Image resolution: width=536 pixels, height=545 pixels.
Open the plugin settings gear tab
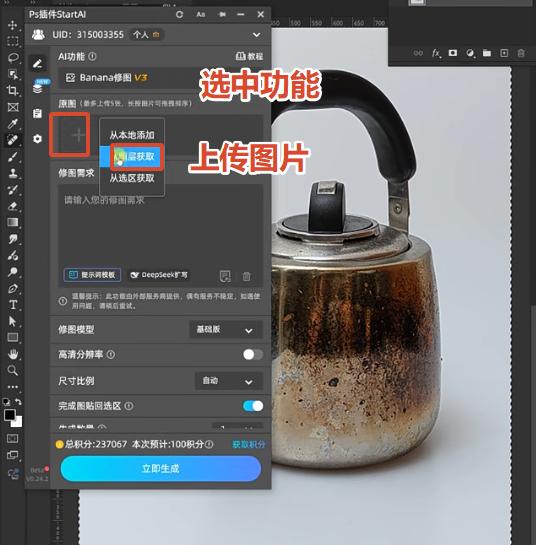[38, 139]
